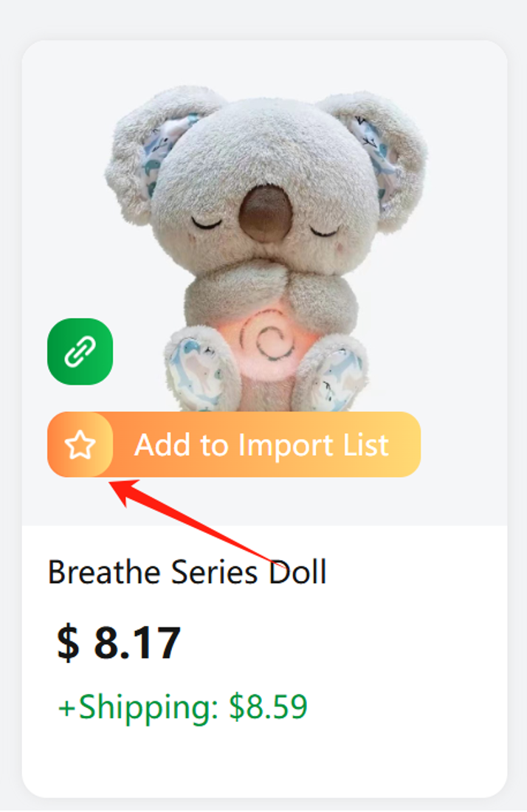The width and height of the screenshot is (527, 812).
Task: Copy product link with green link button
Action: 80,351
